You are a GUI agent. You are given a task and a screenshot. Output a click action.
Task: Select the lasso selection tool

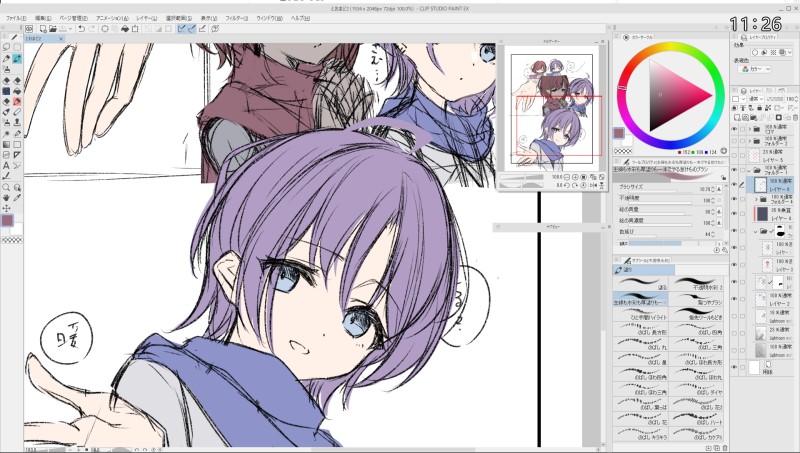7,47
